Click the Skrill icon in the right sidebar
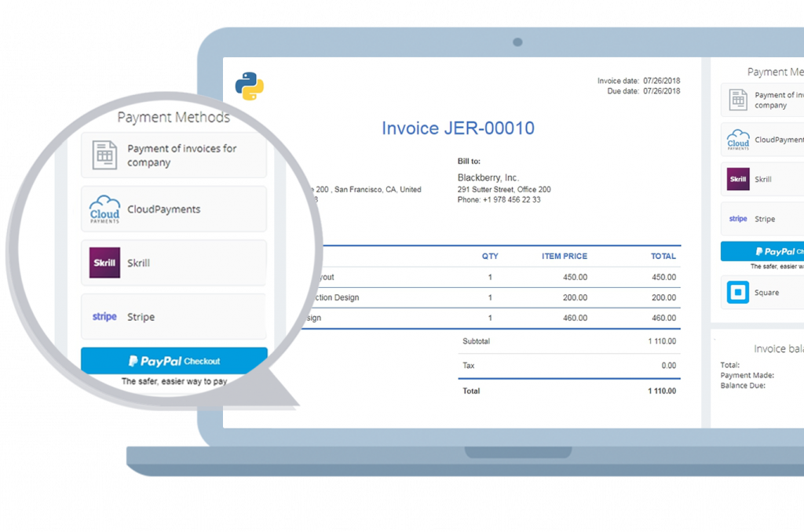 [x=738, y=179]
